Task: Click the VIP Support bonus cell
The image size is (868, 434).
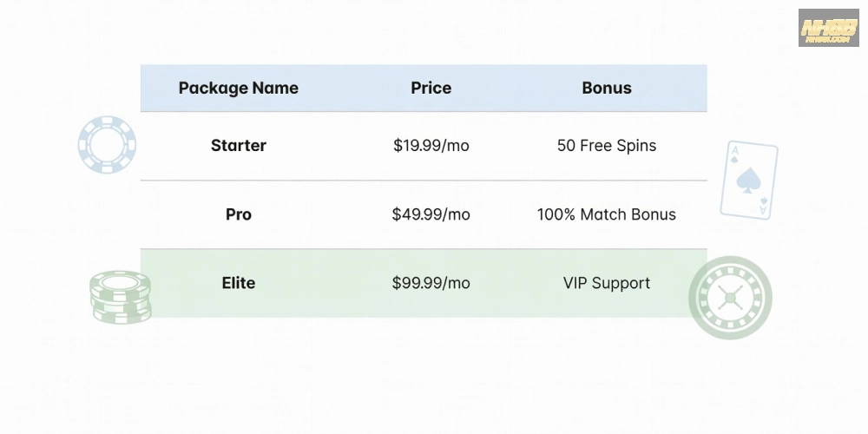Action: tap(606, 283)
